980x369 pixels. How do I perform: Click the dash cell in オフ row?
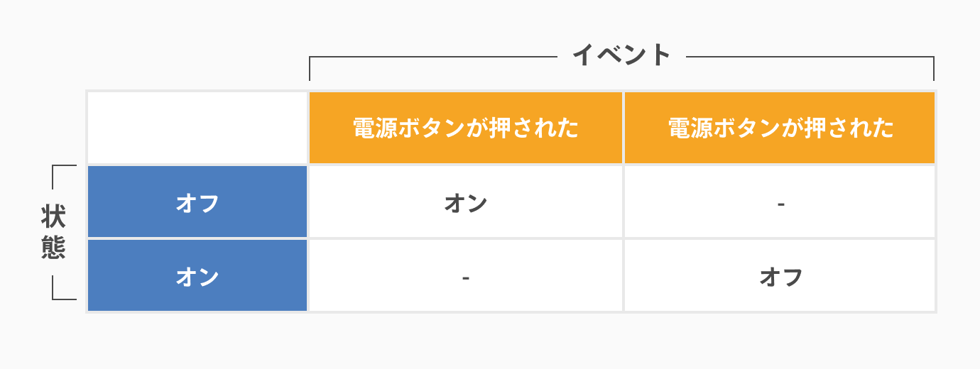point(780,202)
